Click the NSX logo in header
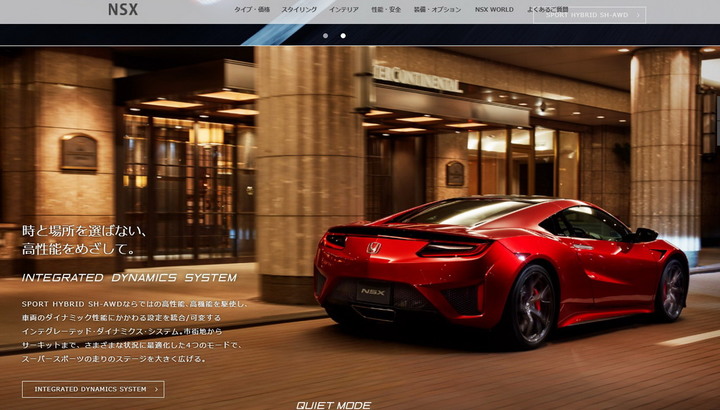Screen dimensions: 720x410 [123, 9]
